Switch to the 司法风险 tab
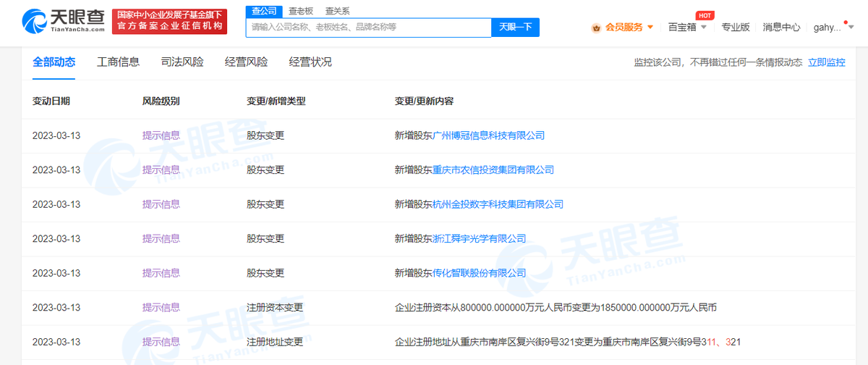868x365 pixels. click(x=182, y=62)
